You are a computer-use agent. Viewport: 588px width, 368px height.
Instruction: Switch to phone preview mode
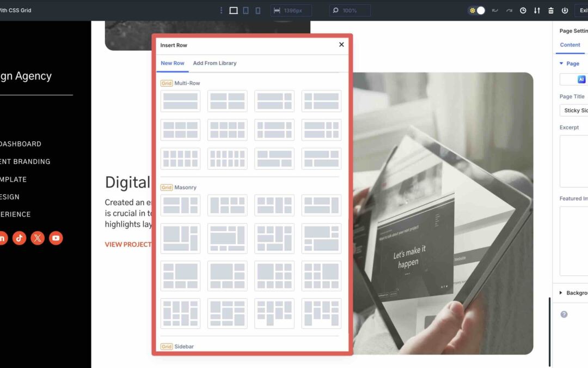[x=258, y=10]
